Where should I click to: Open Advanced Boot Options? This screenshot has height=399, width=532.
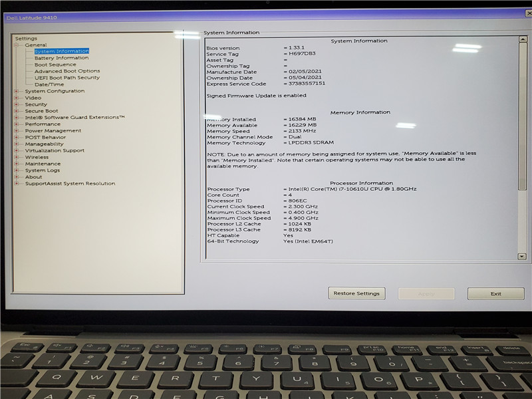pyautogui.click(x=67, y=71)
